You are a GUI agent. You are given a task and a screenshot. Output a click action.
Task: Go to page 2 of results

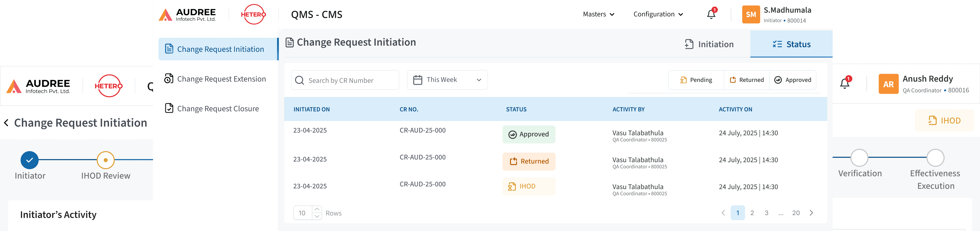click(752, 213)
